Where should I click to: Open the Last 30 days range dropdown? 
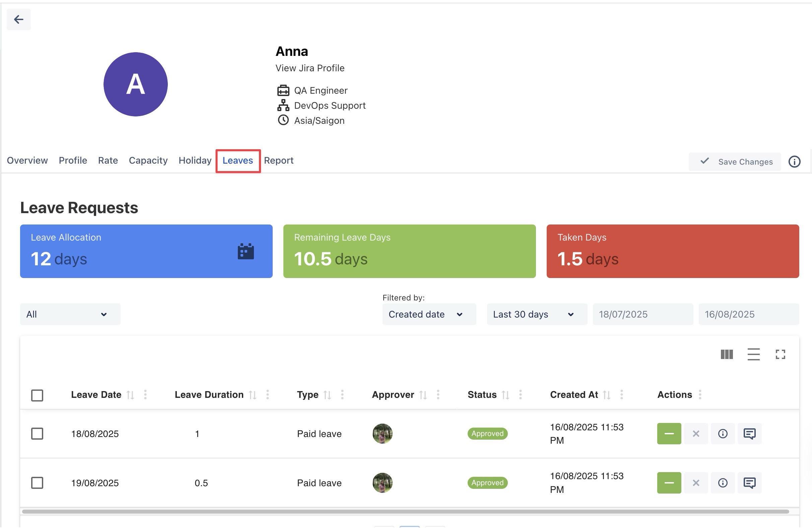(536, 314)
